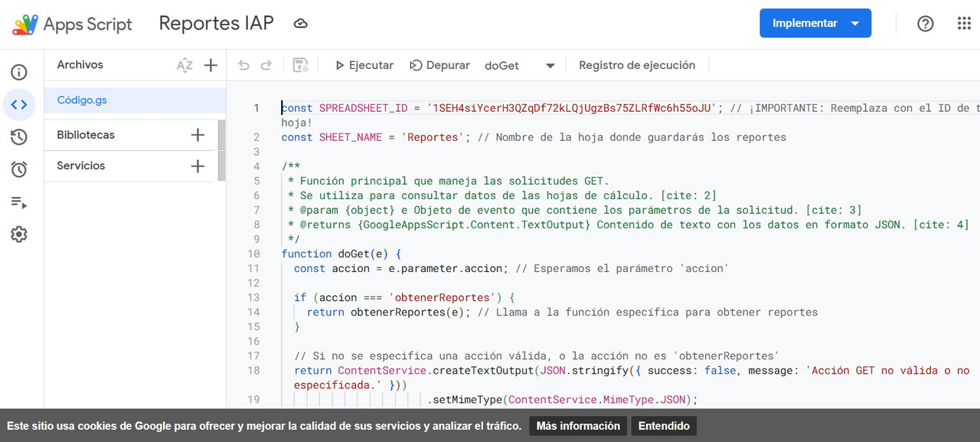Sort files alphabetically with AZ icon
980x442 pixels.
[185, 65]
